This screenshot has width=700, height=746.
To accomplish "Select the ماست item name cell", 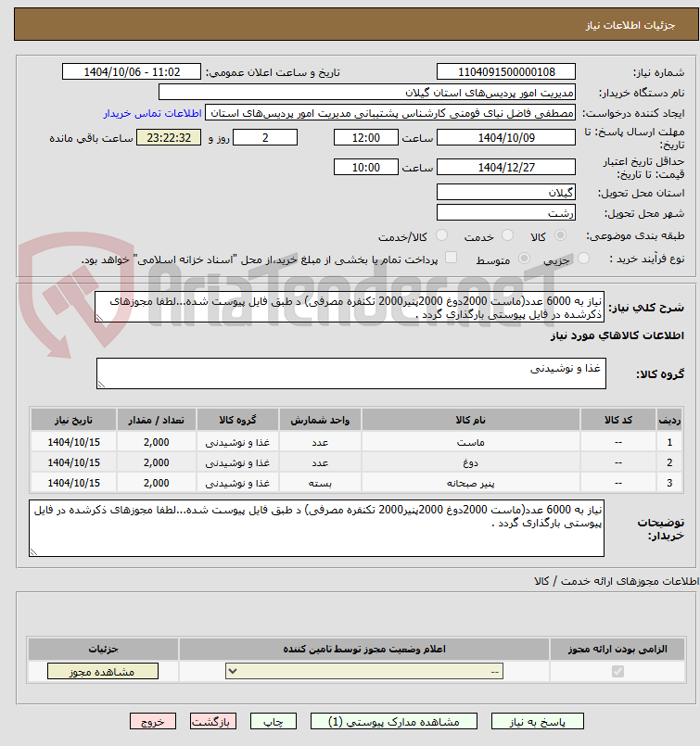I will tap(471, 442).
